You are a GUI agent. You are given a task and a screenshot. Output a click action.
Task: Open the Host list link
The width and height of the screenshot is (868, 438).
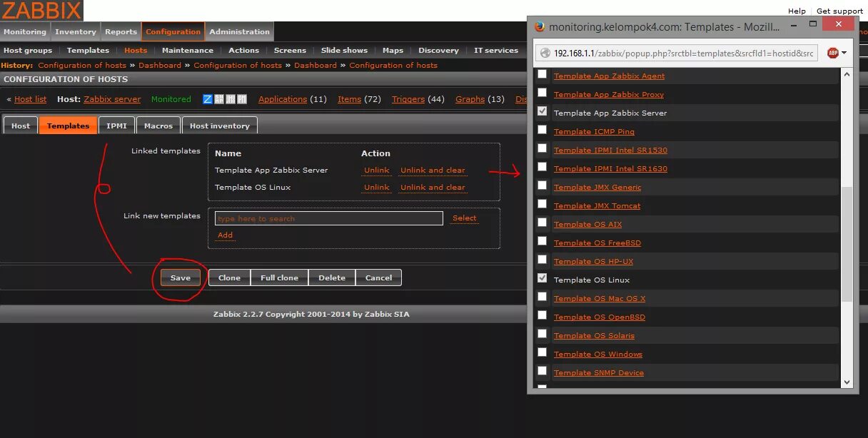[31, 99]
